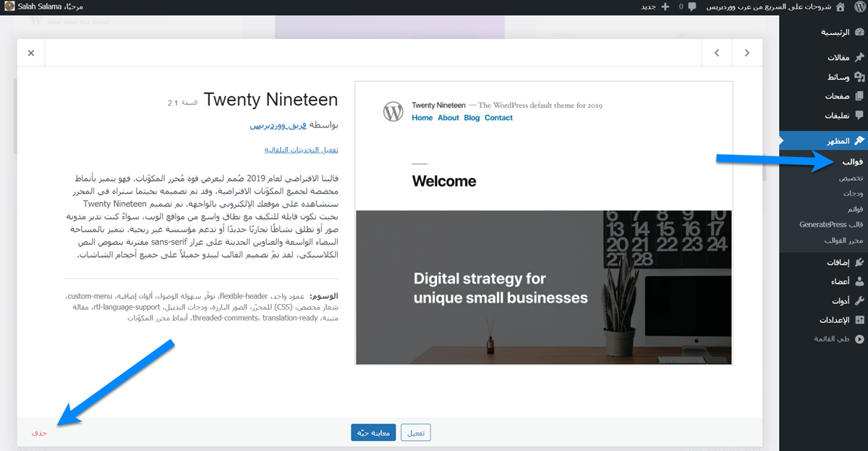
Task: Click the Twenty Nineteen theme screenshot preview
Action: click(x=543, y=223)
